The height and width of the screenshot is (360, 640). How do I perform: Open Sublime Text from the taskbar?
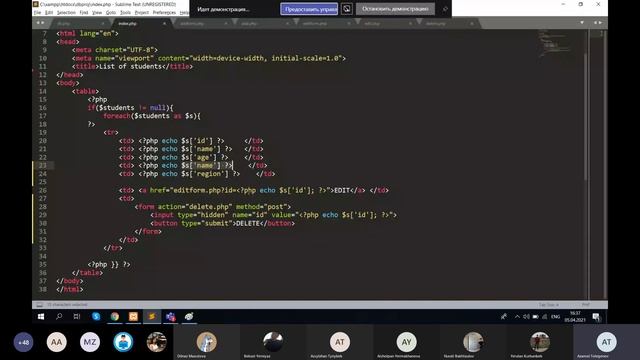pyautogui.click(x=152, y=316)
